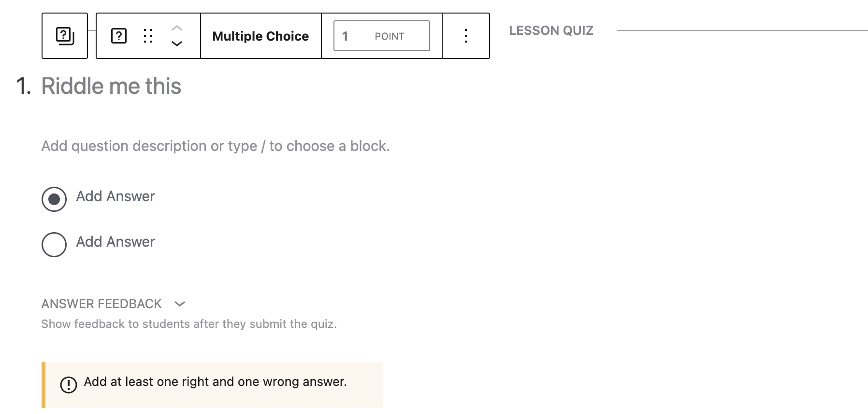Click the Multiple Choice toolbar label
This screenshot has width=868, height=414.
click(x=260, y=35)
